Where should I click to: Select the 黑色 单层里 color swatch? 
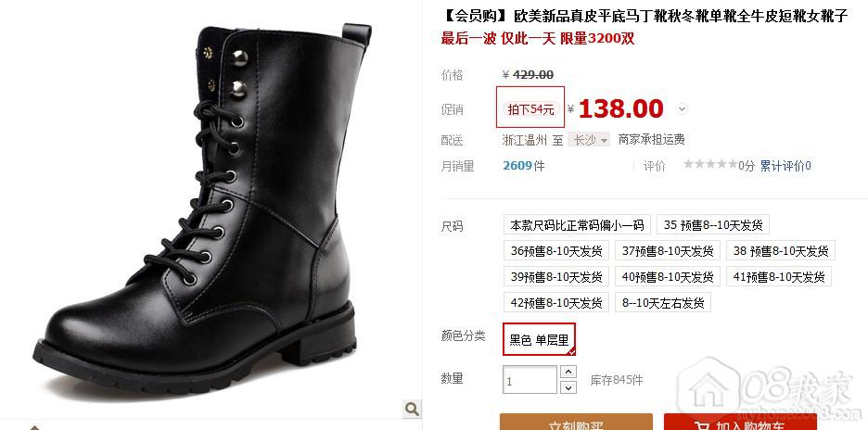click(539, 339)
